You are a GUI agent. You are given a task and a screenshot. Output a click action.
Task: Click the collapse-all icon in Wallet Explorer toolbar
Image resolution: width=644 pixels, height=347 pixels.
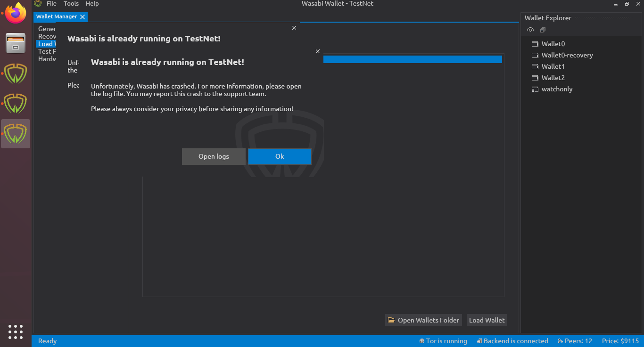[x=542, y=30]
